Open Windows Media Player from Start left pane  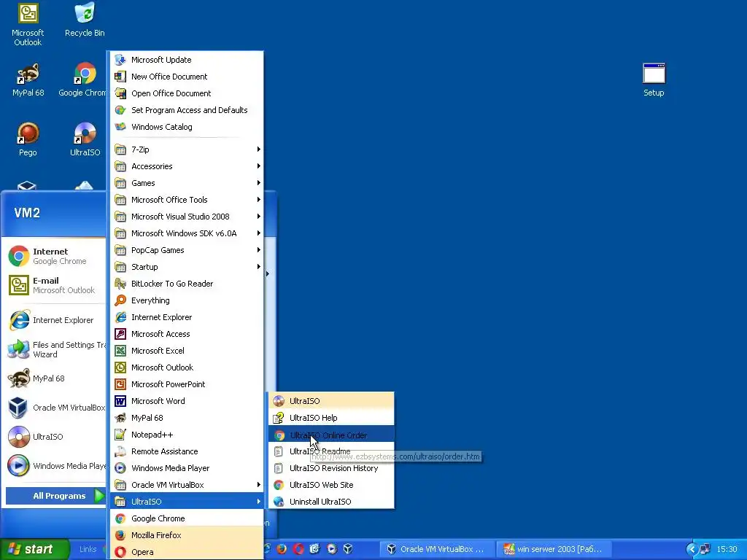55,466
